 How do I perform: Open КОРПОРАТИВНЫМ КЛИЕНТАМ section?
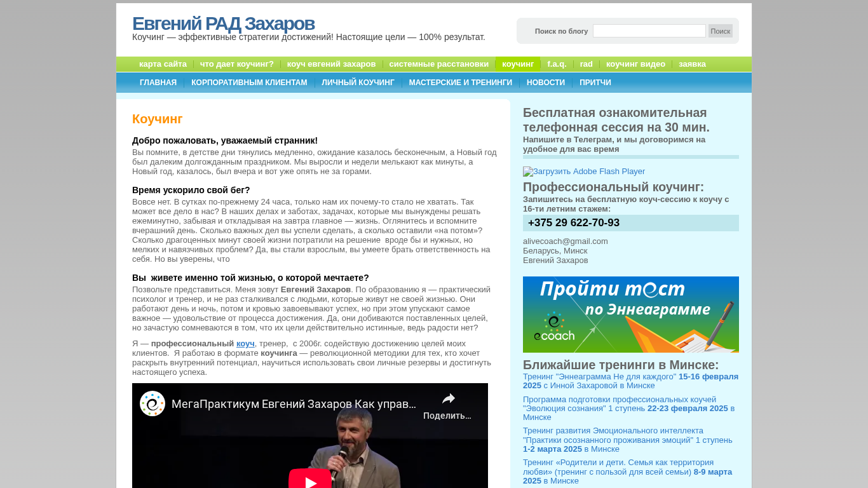tap(249, 83)
